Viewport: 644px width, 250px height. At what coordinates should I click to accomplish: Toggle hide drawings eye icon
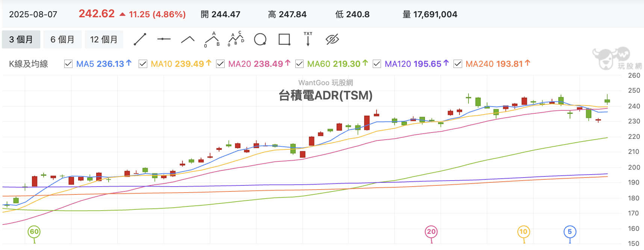[x=332, y=39]
